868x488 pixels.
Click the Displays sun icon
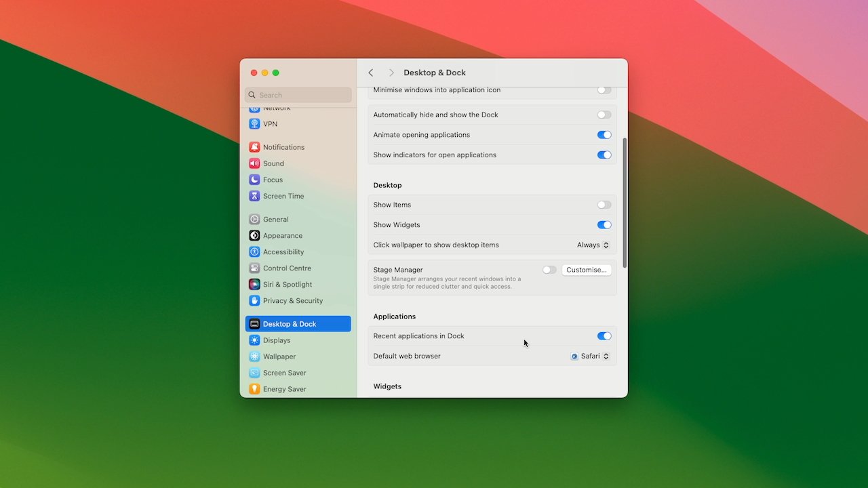pyautogui.click(x=254, y=340)
